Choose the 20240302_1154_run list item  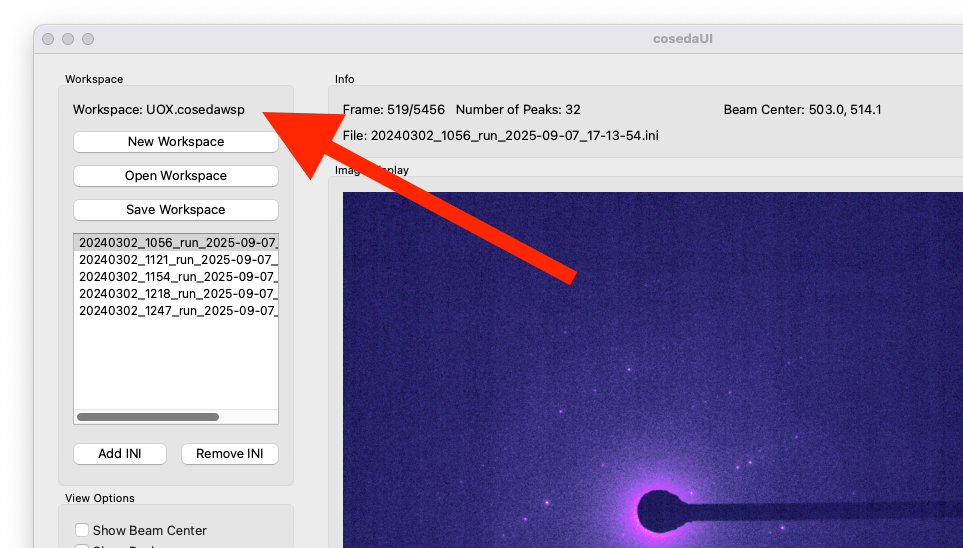coord(176,276)
